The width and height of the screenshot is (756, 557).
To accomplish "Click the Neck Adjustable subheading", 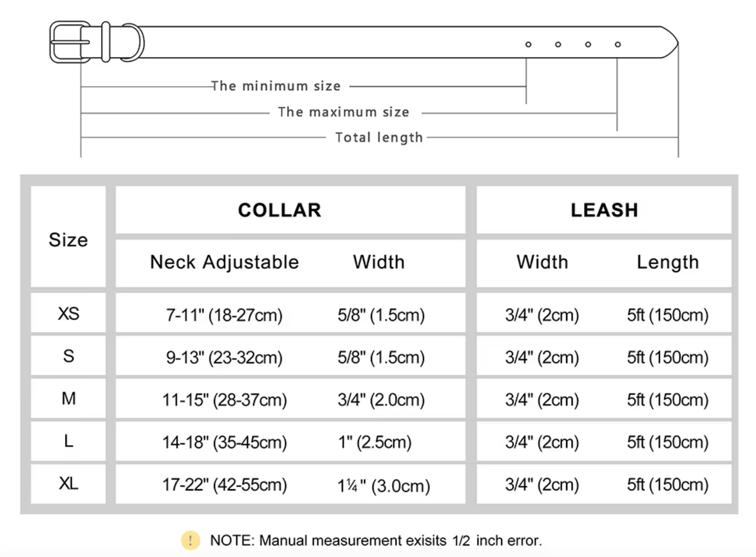I will 224,262.
